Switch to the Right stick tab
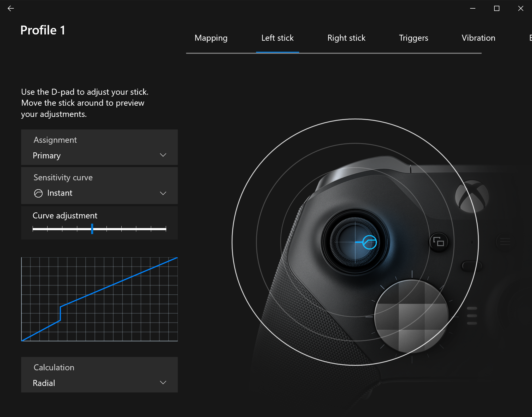Screen dimensions: 532x417 click(x=345, y=38)
